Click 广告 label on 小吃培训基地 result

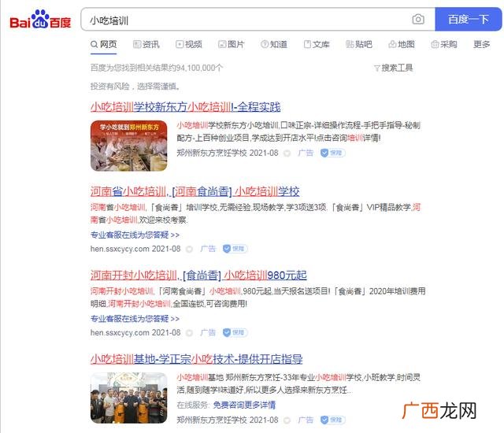pos(306,420)
